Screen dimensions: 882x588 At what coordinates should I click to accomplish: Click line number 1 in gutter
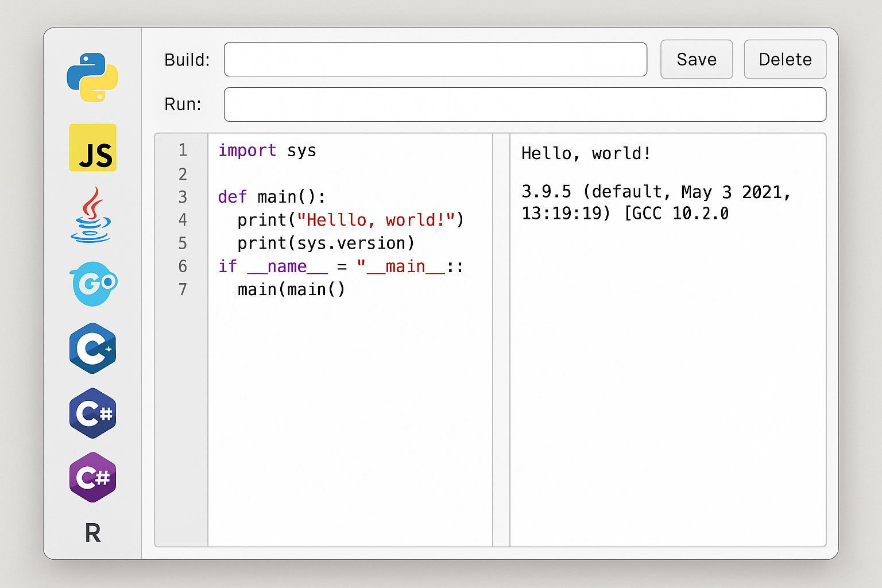(183, 150)
